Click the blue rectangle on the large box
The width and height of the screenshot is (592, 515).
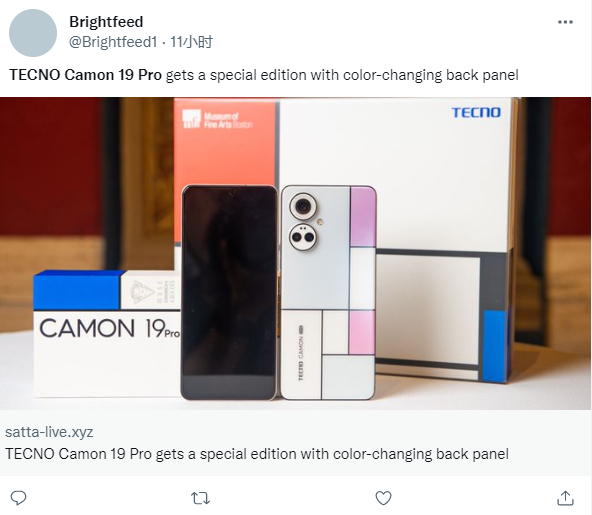(494, 346)
